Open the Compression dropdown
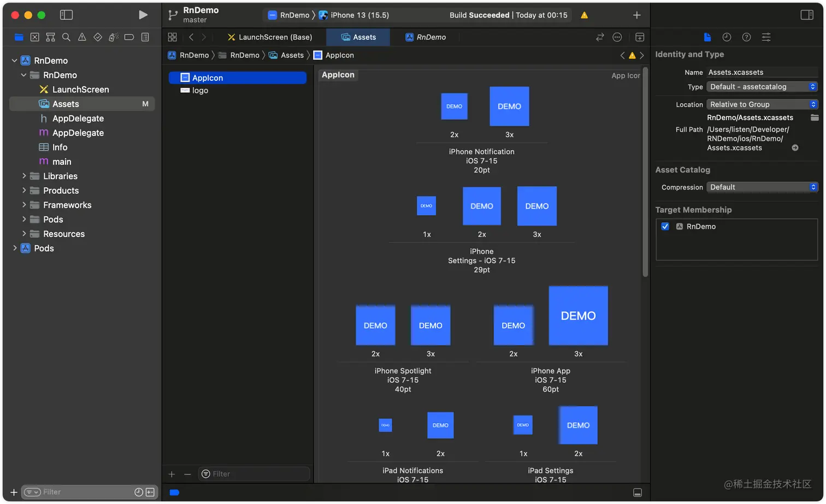 tap(762, 187)
